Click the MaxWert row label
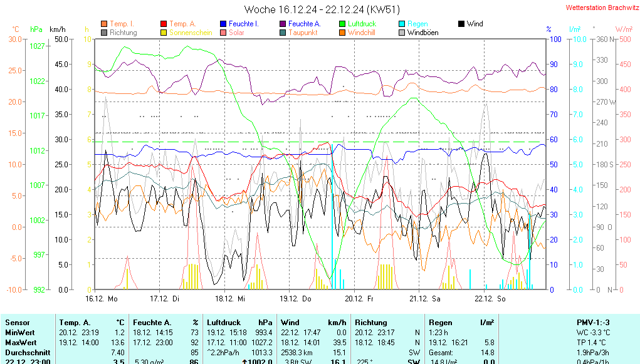The width and height of the screenshot is (640, 364). tap(20, 343)
